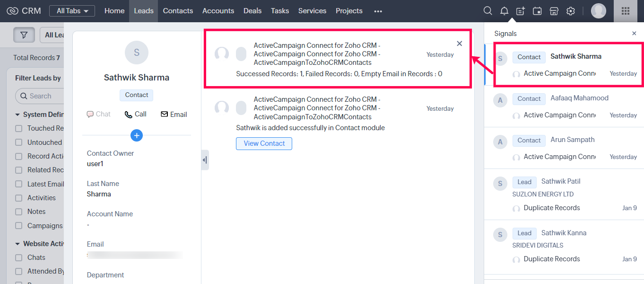Screen dimensions: 644x284
Task: Click the Successed Records summary text
Action: click(x=339, y=74)
